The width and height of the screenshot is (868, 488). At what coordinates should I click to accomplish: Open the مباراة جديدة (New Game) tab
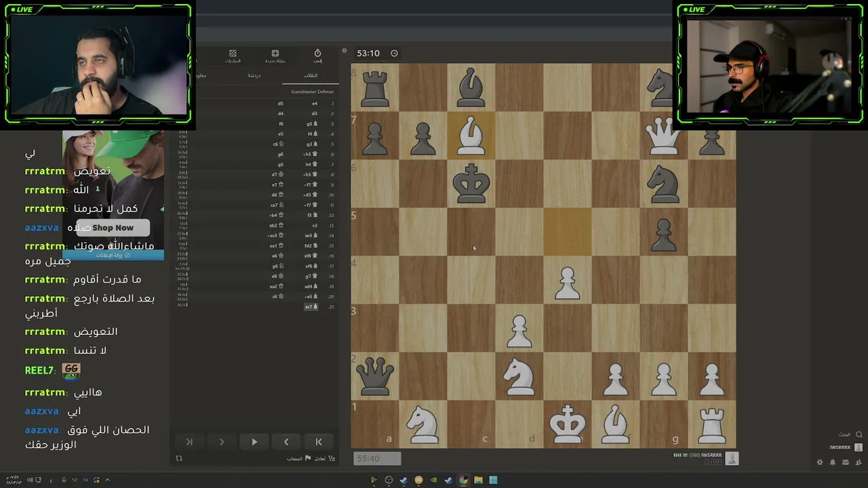[275, 56]
